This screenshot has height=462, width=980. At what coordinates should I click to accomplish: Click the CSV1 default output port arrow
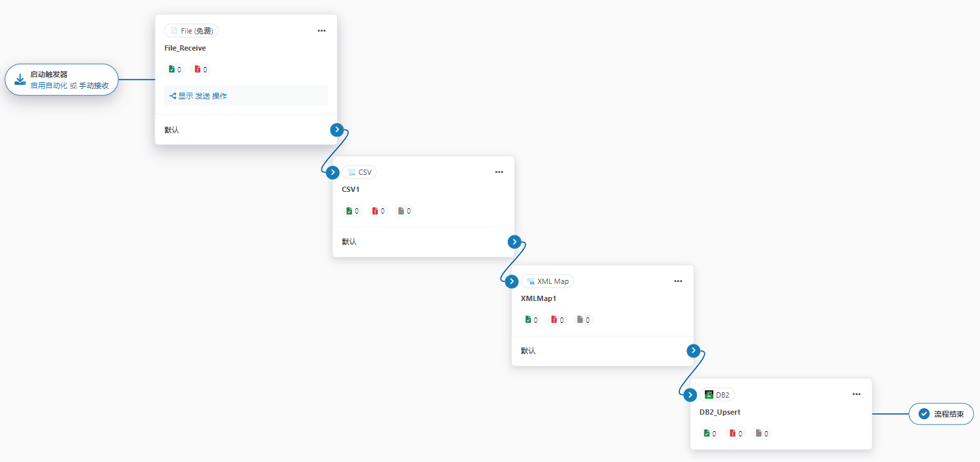[x=515, y=242]
